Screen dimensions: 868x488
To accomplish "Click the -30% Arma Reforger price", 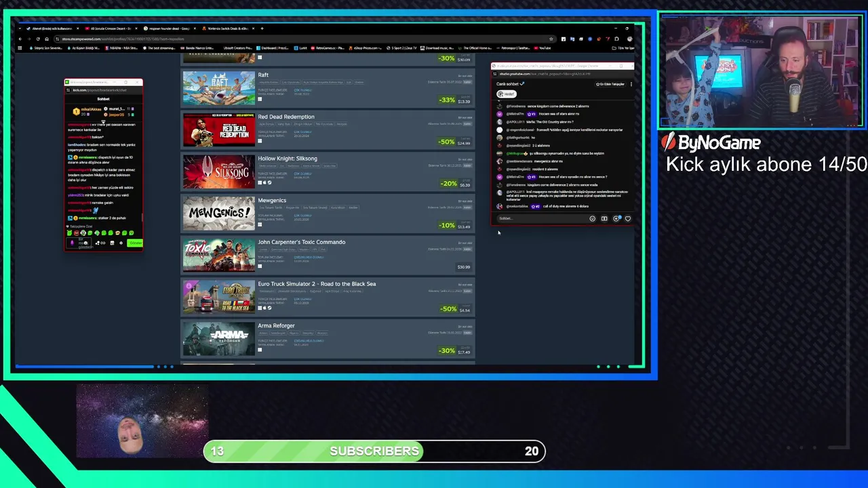I will click(x=454, y=351).
